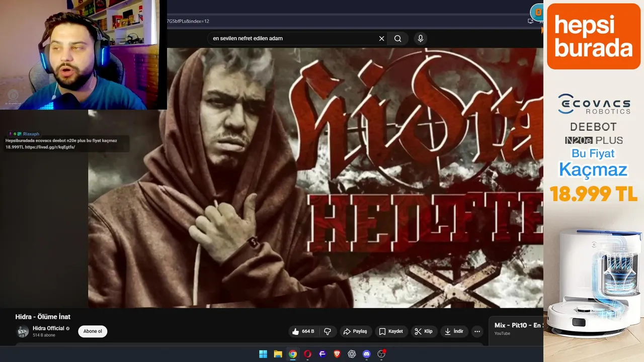This screenshot has height=362, width=644.
Task: Download the video via İndir
Action: 454,331
